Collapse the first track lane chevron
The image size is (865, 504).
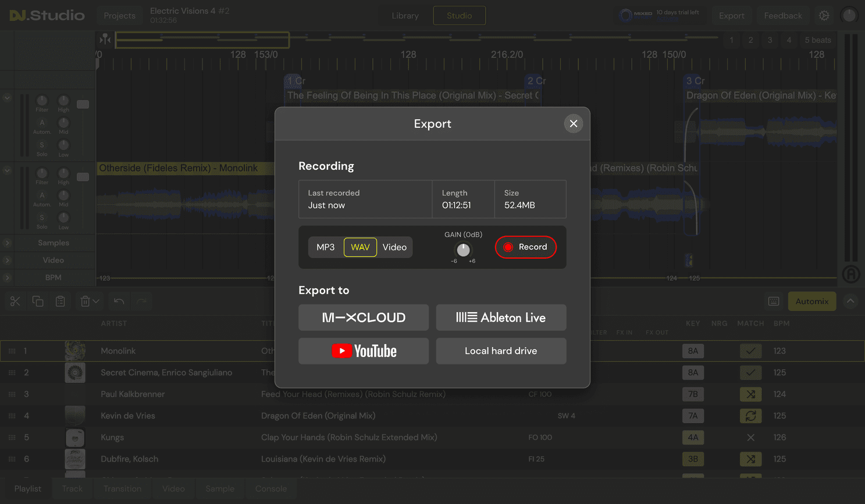[x=7, y=98]
